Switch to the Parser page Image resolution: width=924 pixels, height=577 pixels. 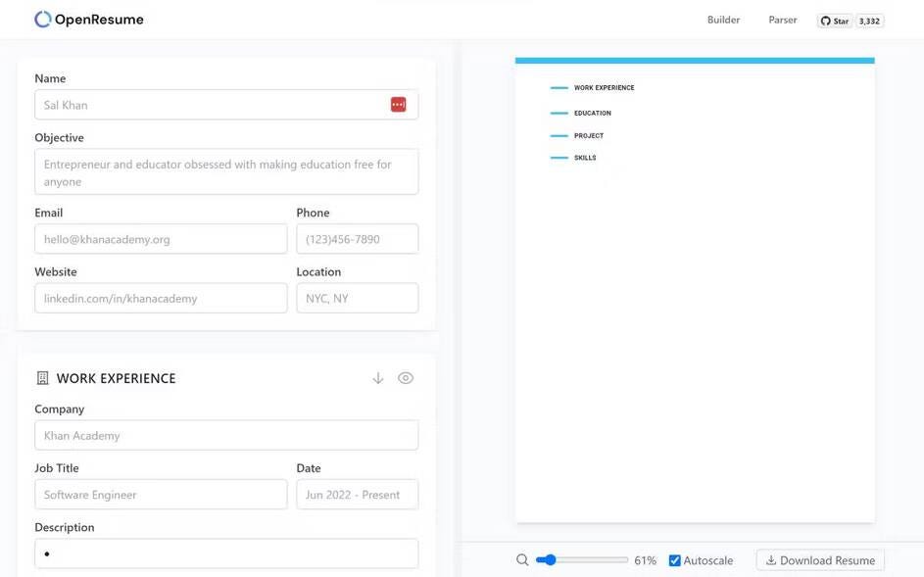coord(782,20)
